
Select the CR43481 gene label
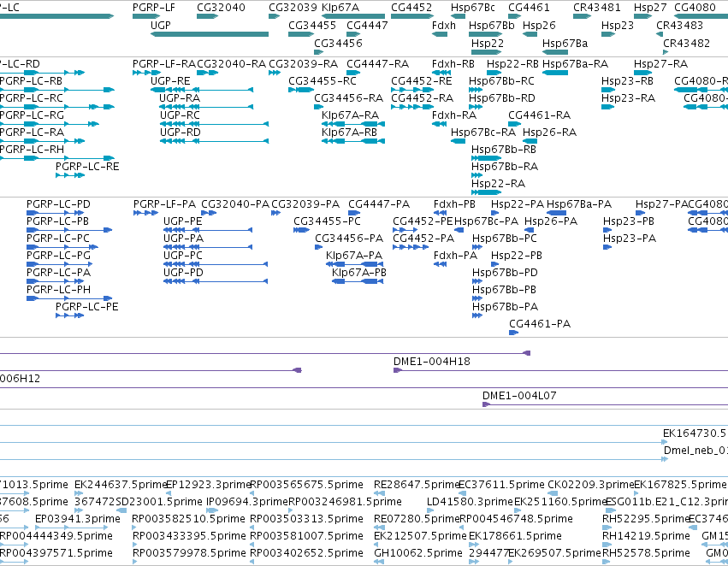click(596, 8)
